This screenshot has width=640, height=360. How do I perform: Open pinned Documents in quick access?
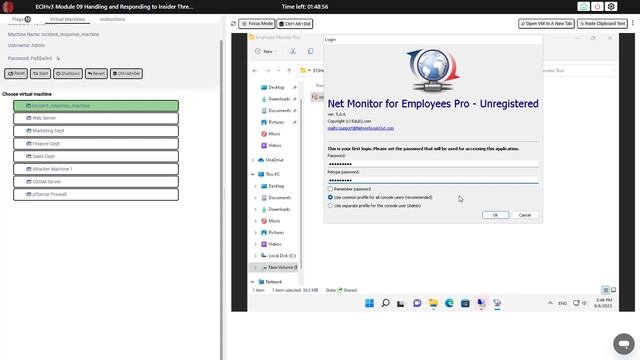click(280, 111)
